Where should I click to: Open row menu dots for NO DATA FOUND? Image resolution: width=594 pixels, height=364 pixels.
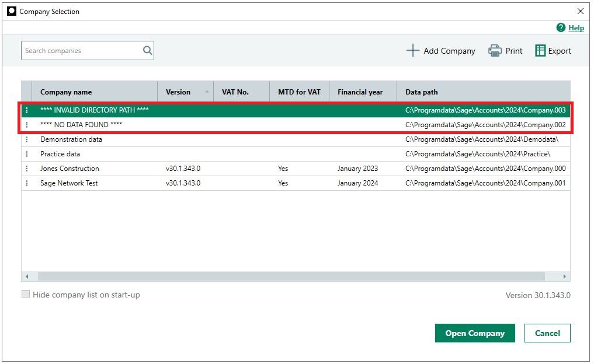click(x=26, y=125)
